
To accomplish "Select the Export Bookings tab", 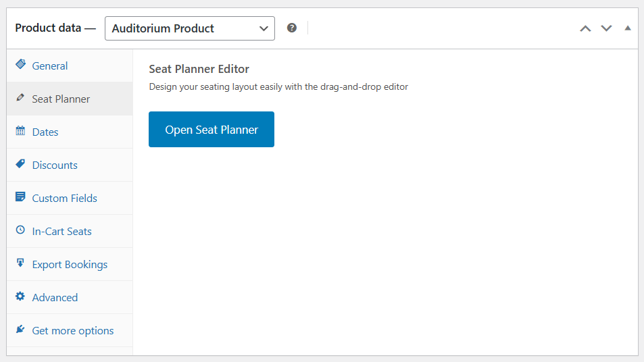I will point(70,264).
